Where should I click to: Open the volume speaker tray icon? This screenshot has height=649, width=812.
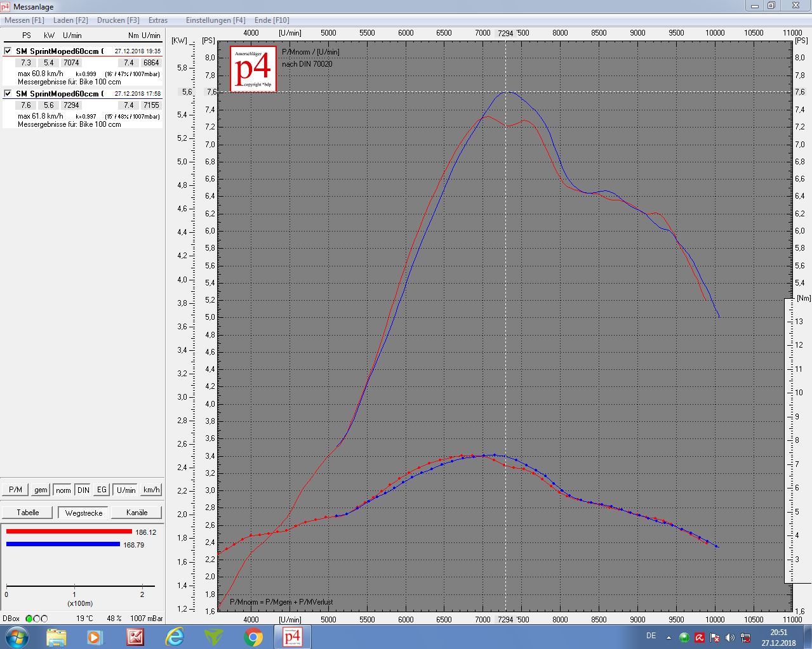tap(729, 637)
